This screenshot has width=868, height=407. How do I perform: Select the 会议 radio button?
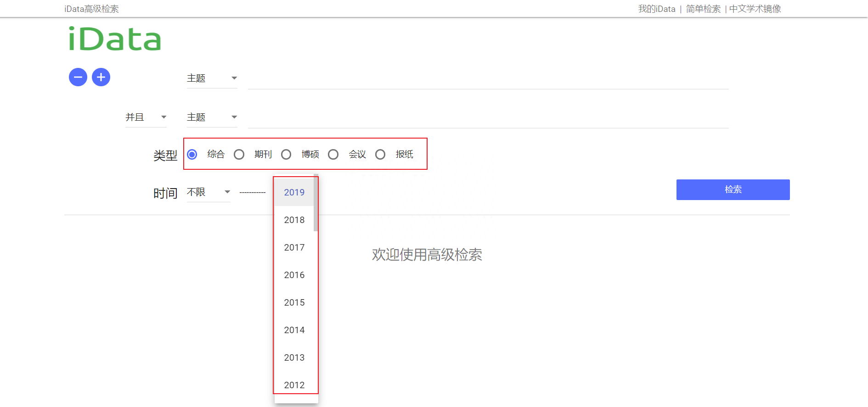[333, 154]
